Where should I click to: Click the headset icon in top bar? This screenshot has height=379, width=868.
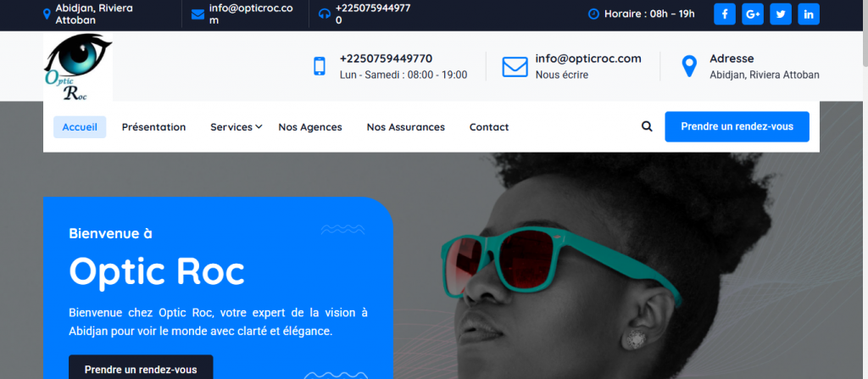325,14
